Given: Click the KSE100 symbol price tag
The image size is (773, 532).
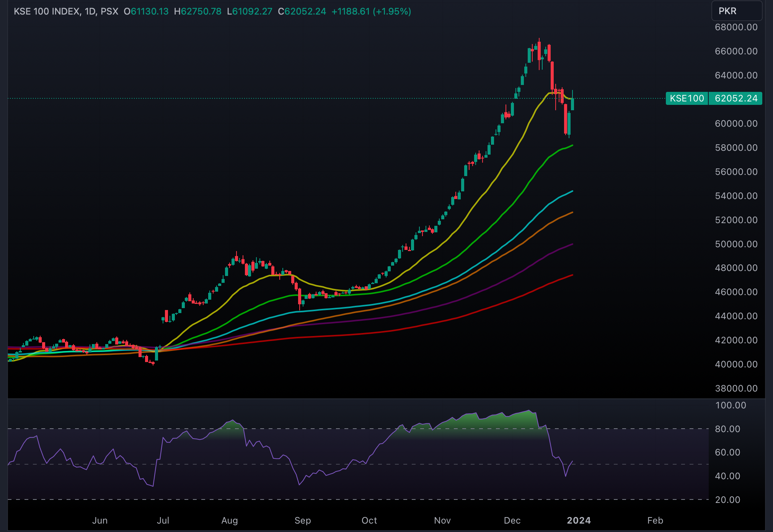Looking at the screenshot, I should pos(687,98).
